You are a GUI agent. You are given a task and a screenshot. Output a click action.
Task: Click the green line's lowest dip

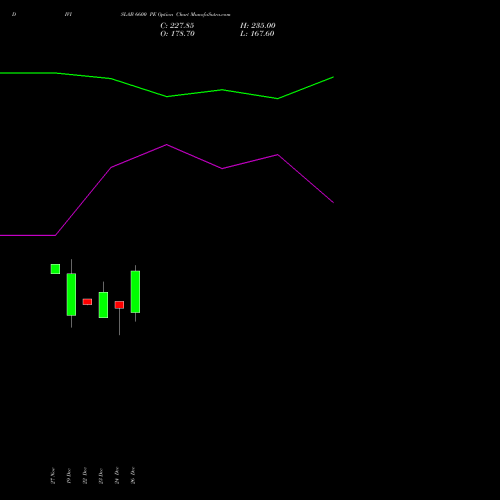point(278,99)
